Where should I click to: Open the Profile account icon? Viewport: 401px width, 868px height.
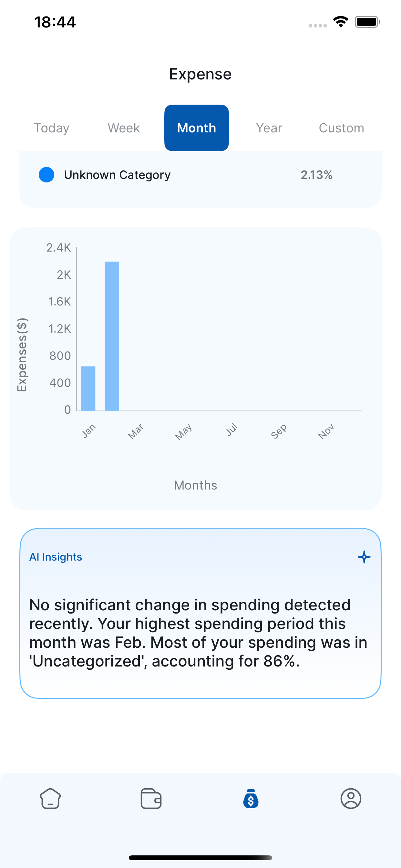coord(351,798)
